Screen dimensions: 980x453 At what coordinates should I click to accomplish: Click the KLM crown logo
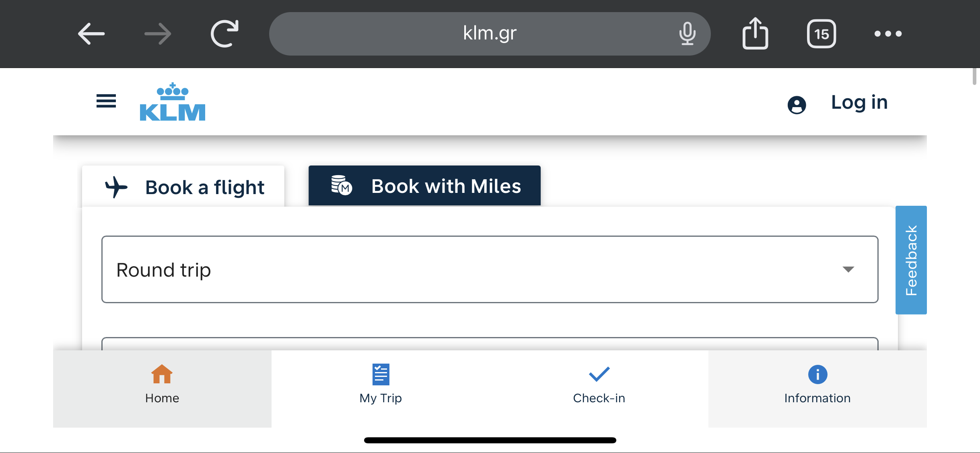pos(173,102)
